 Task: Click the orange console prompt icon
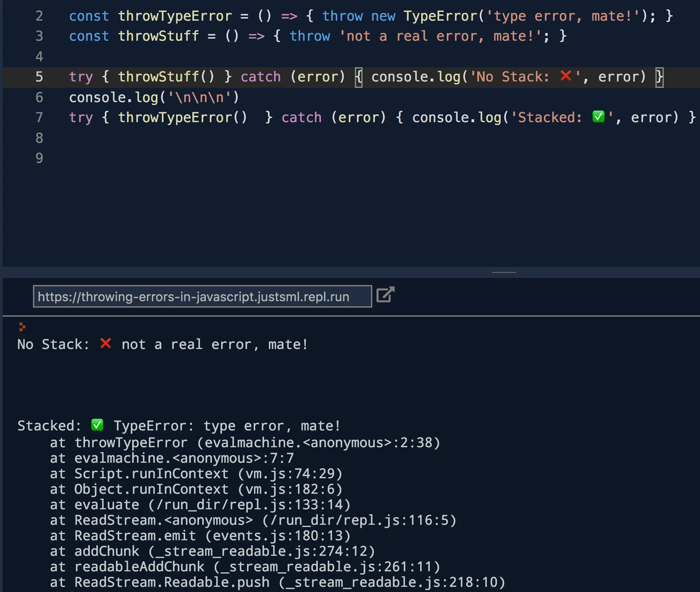pos(22,327)
